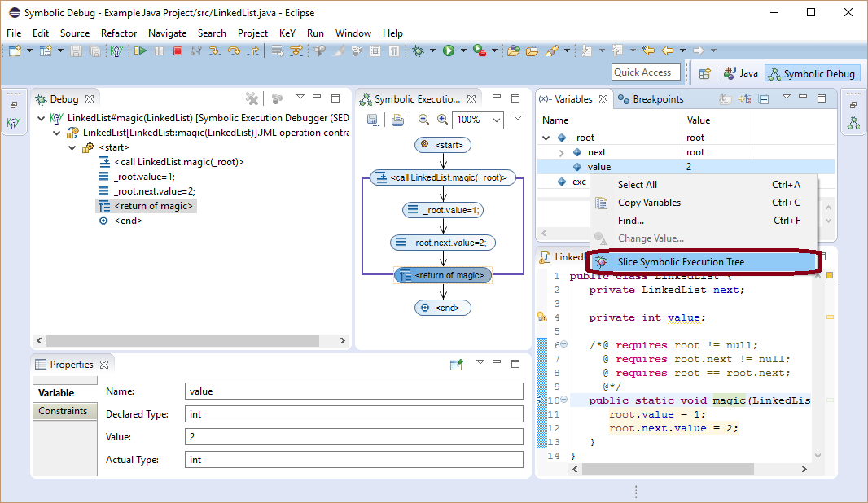Click the Back navigation arrow icon

tap(668, 51)
